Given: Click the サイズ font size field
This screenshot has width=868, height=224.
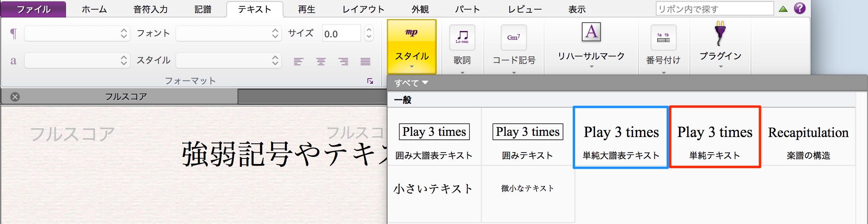Looking at the screenshot, I should pos(341,33).
